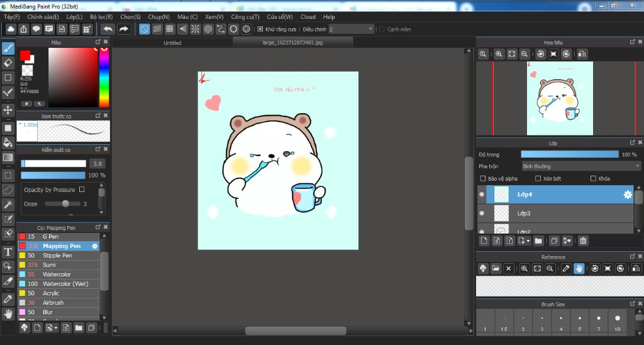
Task: Select the Watercolor (Wet) brush
Action: (58, 284)
